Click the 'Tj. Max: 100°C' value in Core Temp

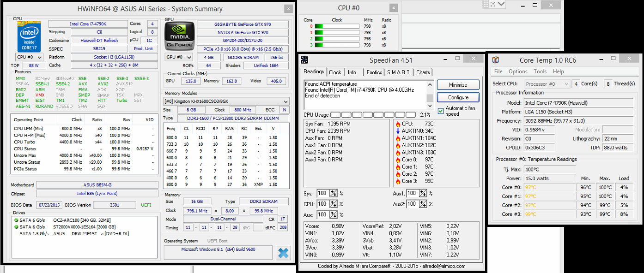pos(550,169)
